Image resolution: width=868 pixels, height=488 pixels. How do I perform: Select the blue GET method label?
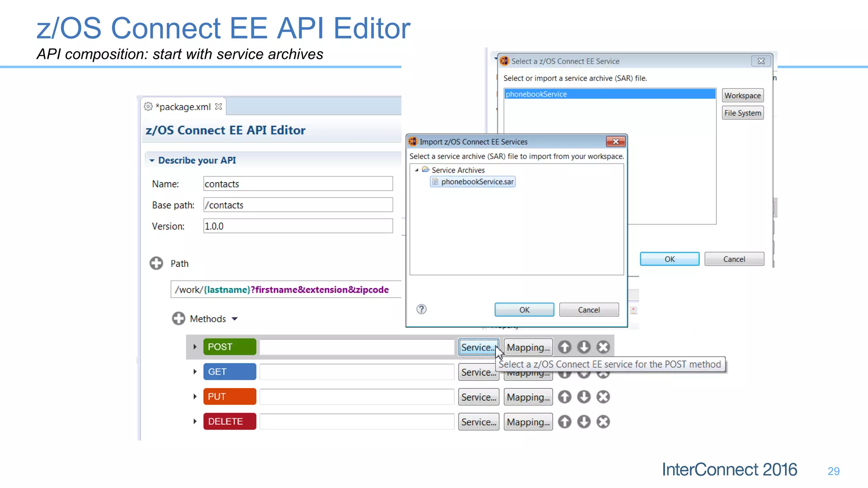click(x=230, y=372)
